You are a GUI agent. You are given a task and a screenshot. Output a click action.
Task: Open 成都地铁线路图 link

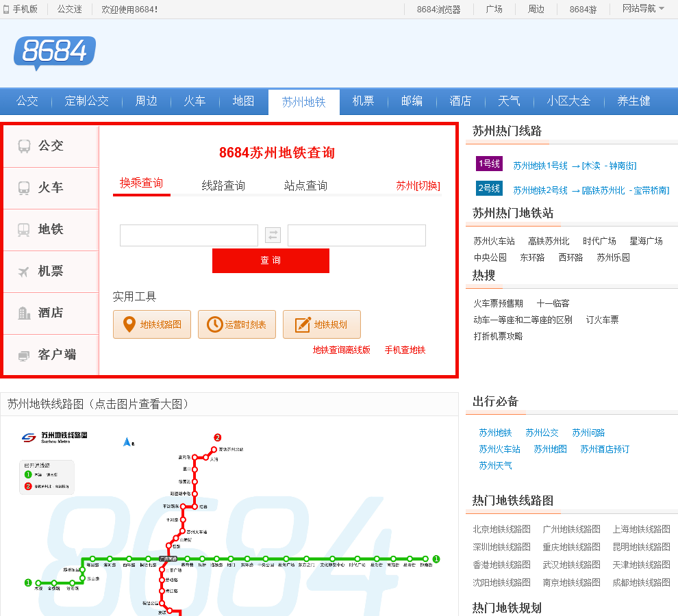[x=642, y=582]
